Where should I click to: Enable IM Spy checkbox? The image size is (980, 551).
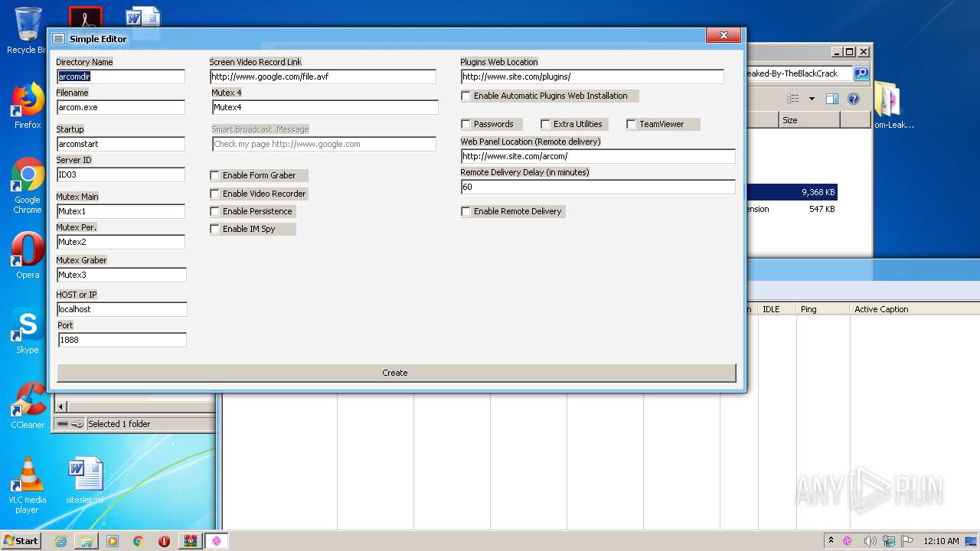pos(214,229)
